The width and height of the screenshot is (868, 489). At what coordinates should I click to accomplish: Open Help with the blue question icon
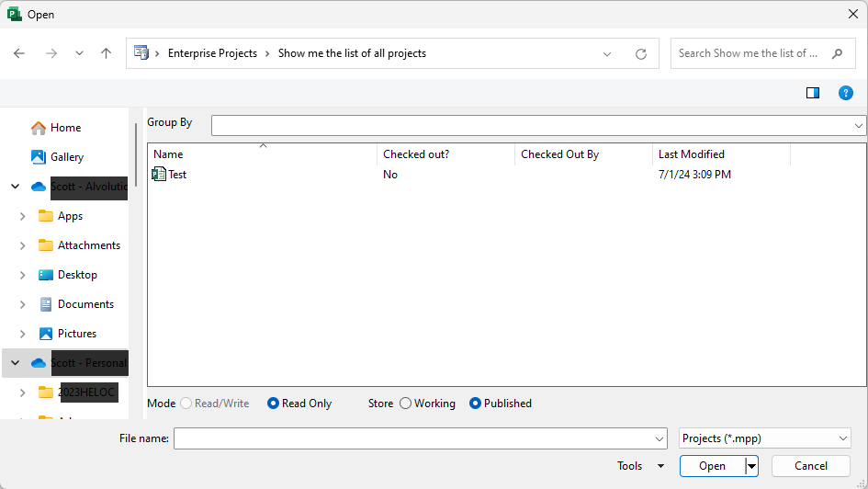(845, 93)
